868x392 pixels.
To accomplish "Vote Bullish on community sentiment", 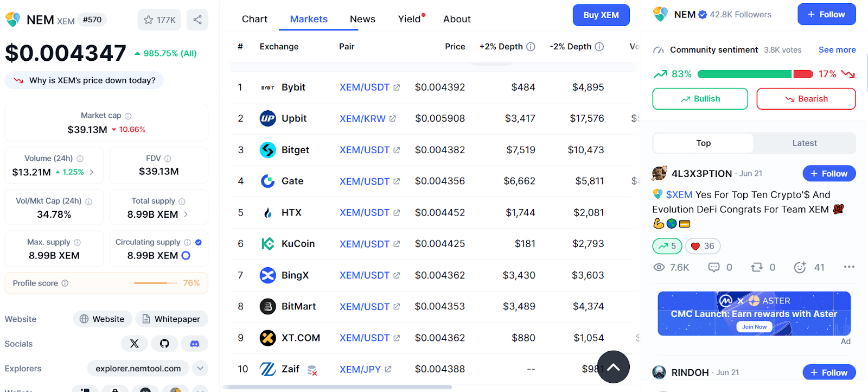I will [700, 99].
